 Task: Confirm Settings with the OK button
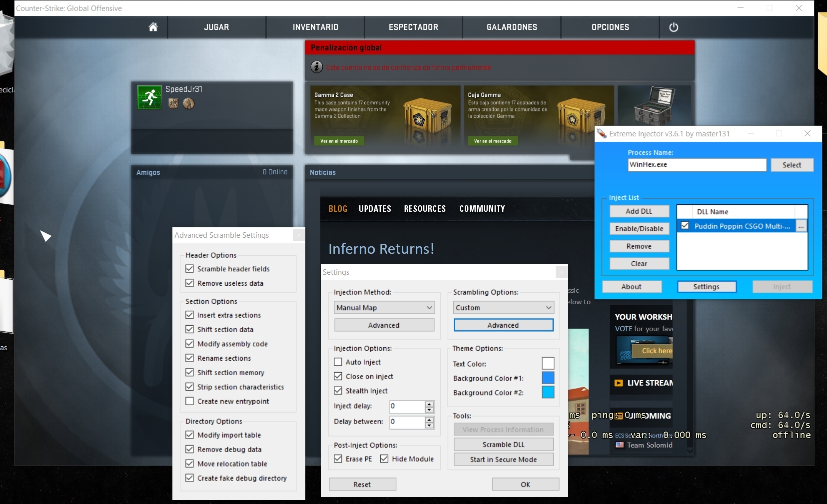pyautogui.click(x=526, y=485)
